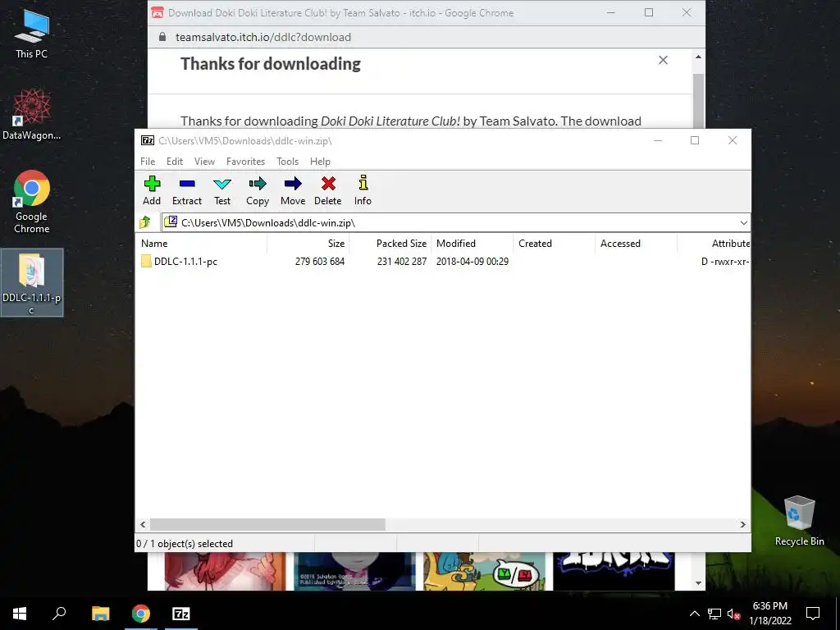Sort by the Accessed column header
This screenshot has width=840, height=630.
pyautogui.click(x=636, y=243)
